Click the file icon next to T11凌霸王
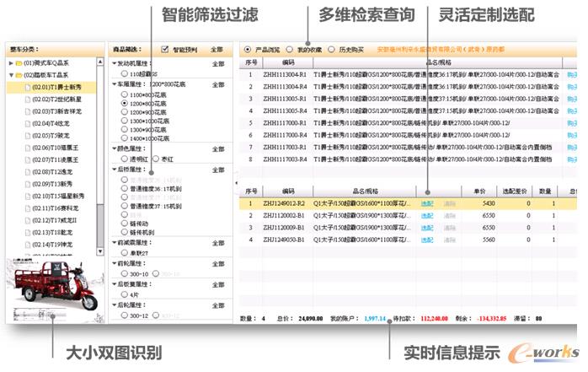Viewport: 588px width, 372px height. coord(28,159)
